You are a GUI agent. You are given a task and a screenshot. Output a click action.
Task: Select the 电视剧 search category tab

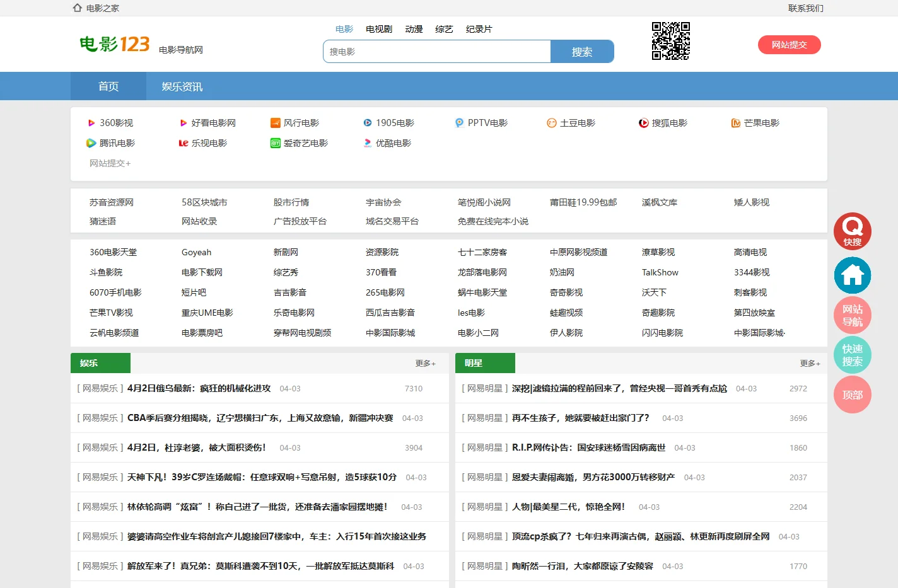pyautogui.click(x=379, y=29)
